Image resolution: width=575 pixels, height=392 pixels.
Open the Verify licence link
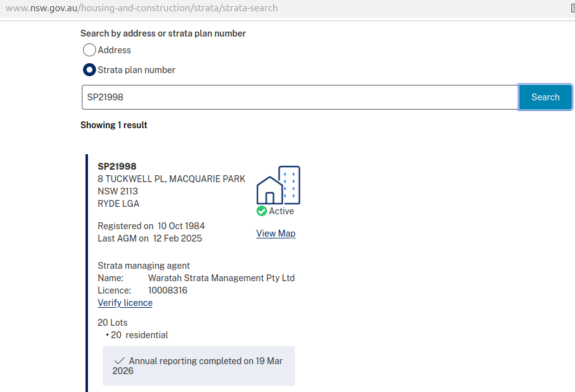click(x=125, y=303)
